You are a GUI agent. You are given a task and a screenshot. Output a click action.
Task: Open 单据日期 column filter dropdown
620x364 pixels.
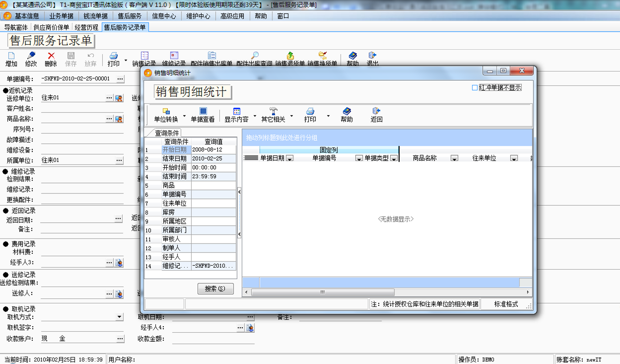coord(290,158)
